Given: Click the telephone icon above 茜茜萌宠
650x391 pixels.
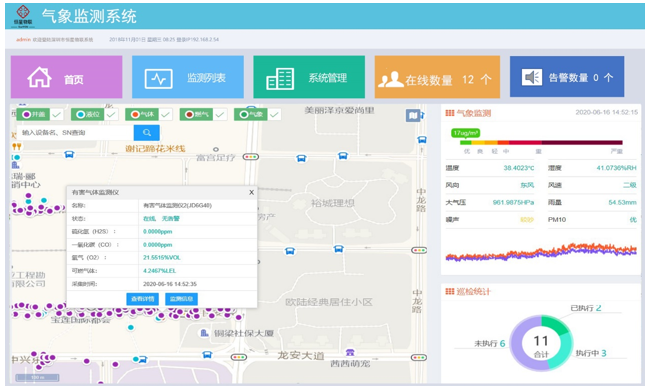Looking at the screenshot, I should (350, 352).
